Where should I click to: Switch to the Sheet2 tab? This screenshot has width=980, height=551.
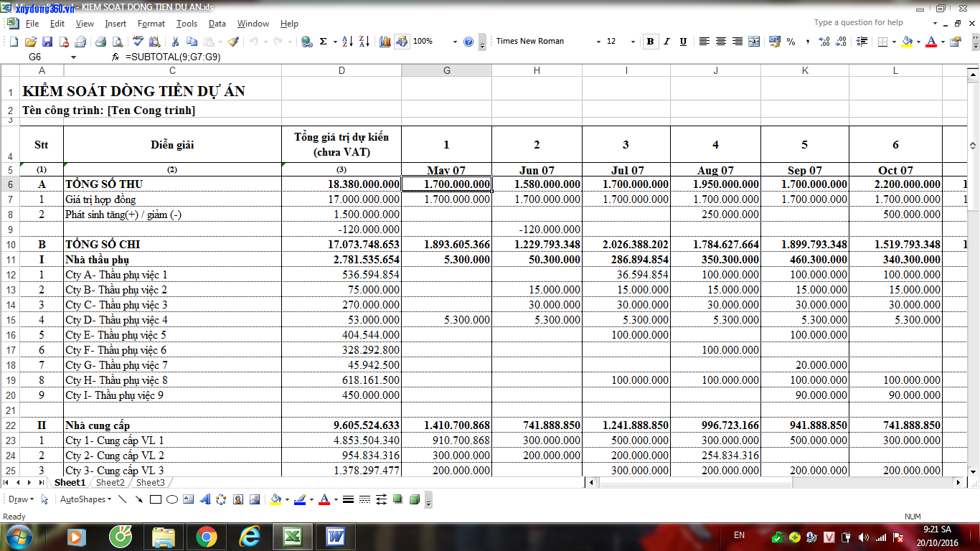click(110, 483)
